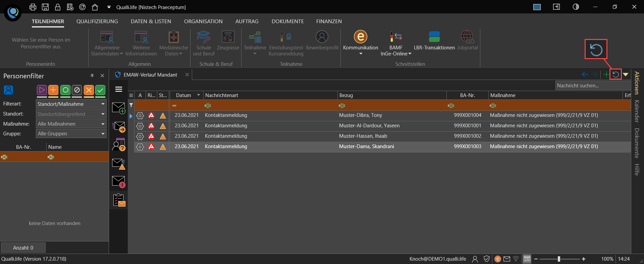Toggle the theme contrast icon in title bar

pyautogui.click(x=576, y=7)
